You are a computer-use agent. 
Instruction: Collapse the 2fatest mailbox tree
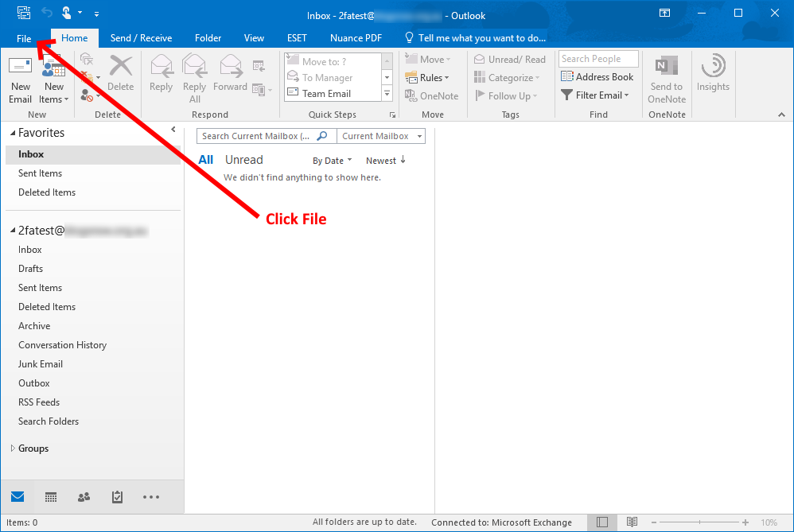pos(13,231)
